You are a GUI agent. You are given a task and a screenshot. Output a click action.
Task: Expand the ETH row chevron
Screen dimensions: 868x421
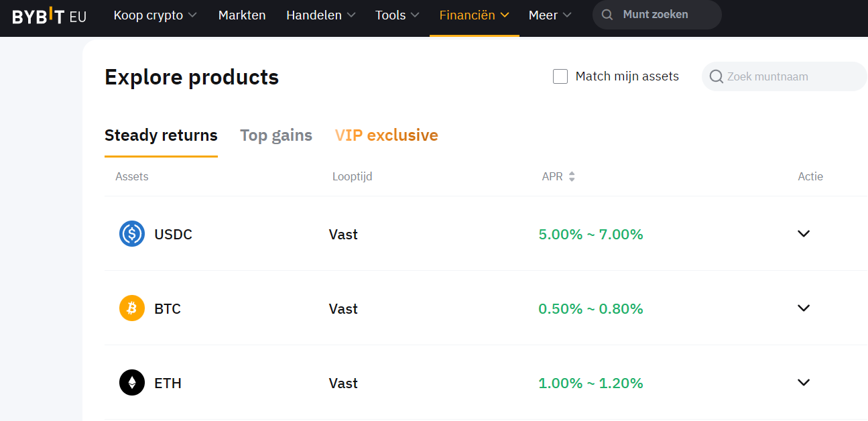[x=804, y=383]
